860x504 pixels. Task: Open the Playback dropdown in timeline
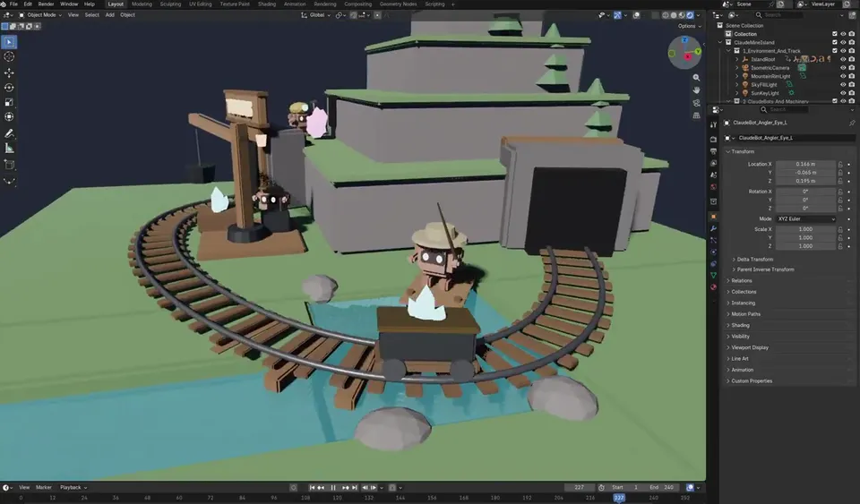click(73, 488)
